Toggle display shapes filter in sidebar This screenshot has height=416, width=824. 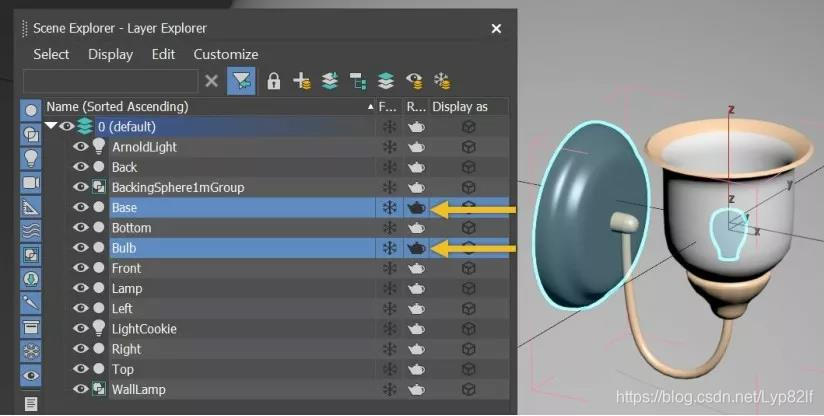tap(31, 134)
